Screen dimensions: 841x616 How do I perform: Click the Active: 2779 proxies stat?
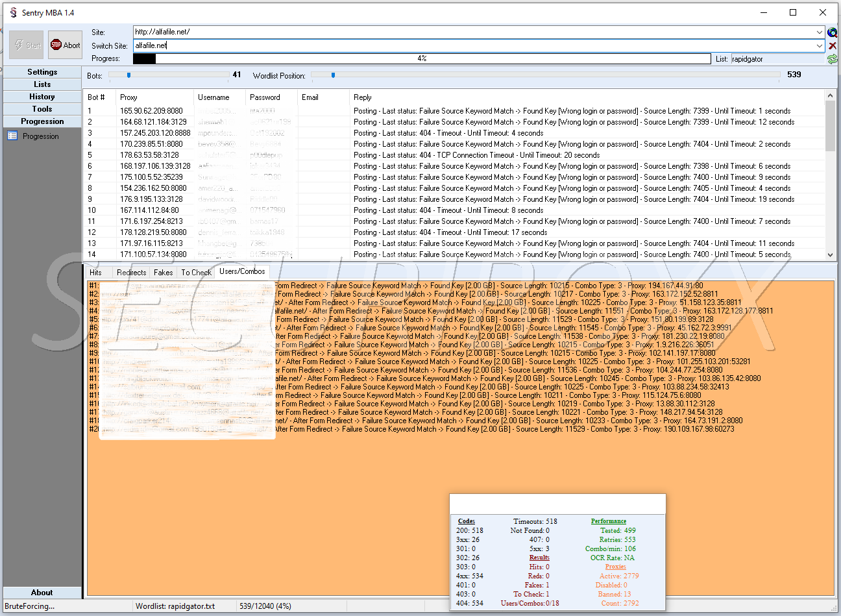click(x=619, y=576)
